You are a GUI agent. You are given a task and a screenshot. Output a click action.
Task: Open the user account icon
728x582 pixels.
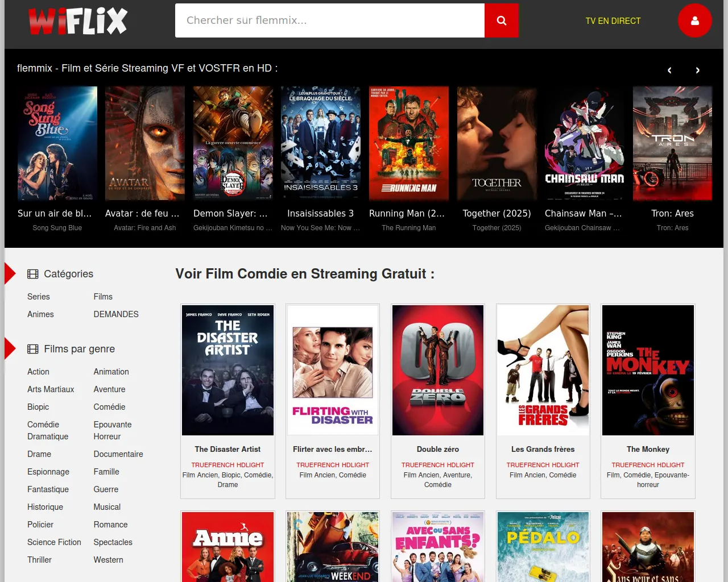(x=694, y=20)
